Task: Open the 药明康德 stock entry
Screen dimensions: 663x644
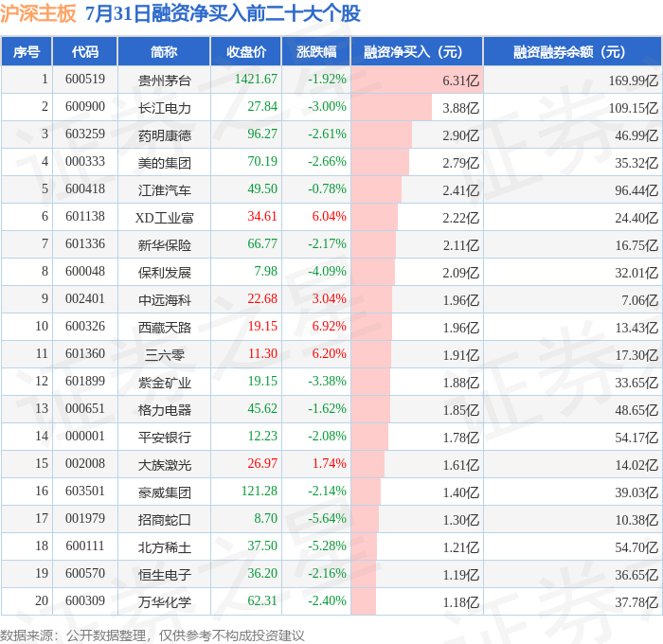Action: click(164, 134)
